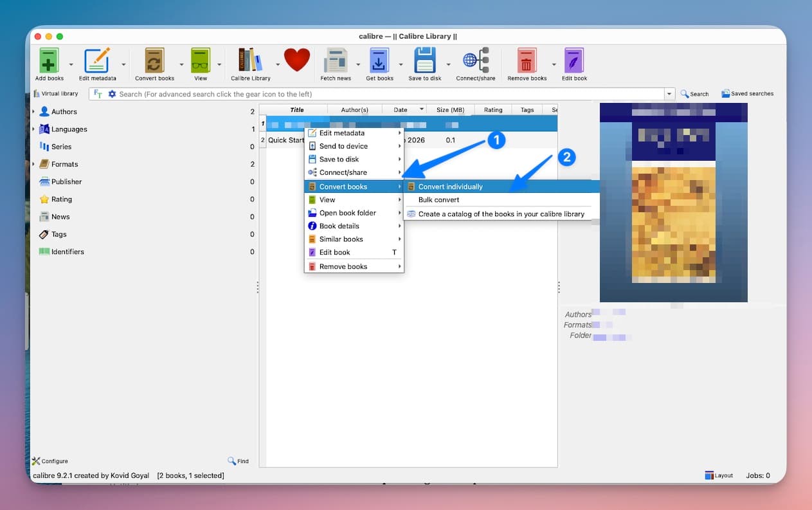Expand the Authors tree in sidebar
The width and height of the screenshot is (812, 510).
pos(34,112)
